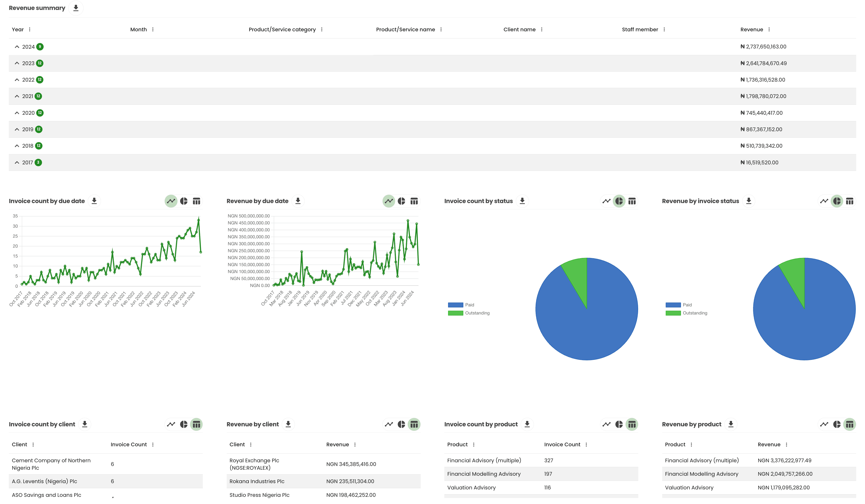Switch Revenue by due date to pie view
The height and width of the screenshot is (504, 865).
point(401,201)
